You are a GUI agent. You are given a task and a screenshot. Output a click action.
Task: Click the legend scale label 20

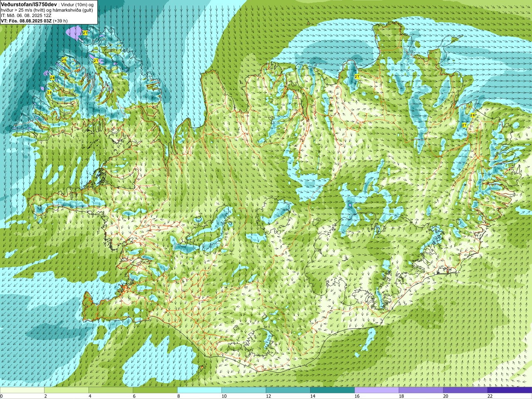[x=446, y=397]
